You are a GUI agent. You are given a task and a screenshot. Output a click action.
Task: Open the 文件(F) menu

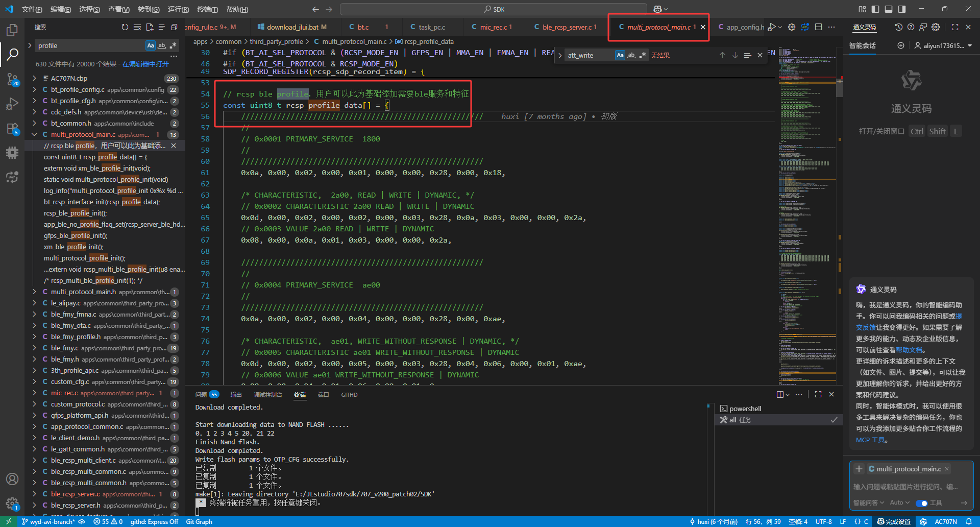pos(32,9)
